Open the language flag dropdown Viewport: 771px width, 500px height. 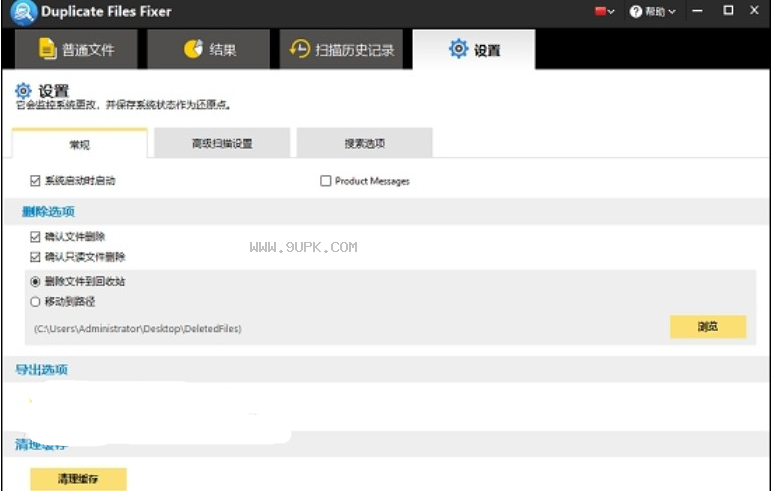pyautogui.click(x=604, y=11)
